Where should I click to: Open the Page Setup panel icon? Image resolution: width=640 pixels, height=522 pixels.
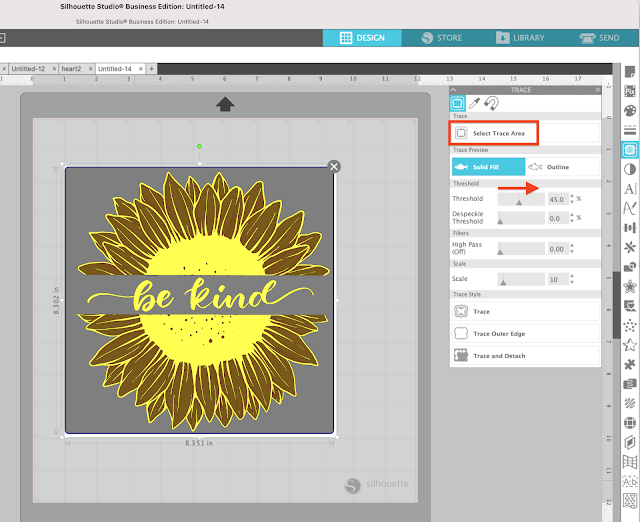coord(630,72)
